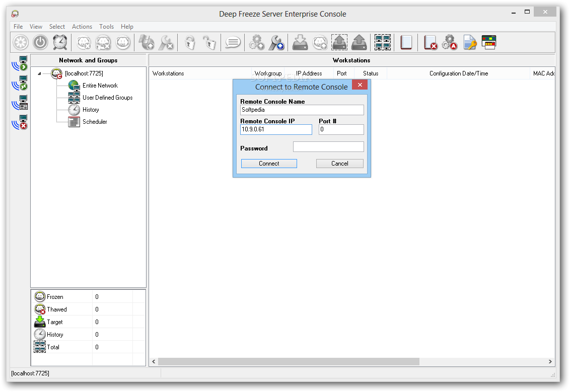The width and height of the screenshot is (570, 392).
Task: Open the File menu
Action: point(18,27)
